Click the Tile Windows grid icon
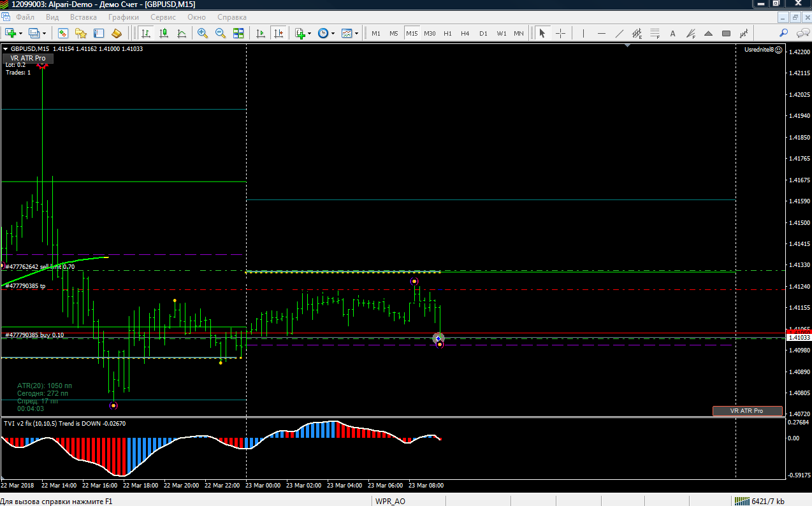The width and height of the screenshot is (812, 506). click(238, 33)
